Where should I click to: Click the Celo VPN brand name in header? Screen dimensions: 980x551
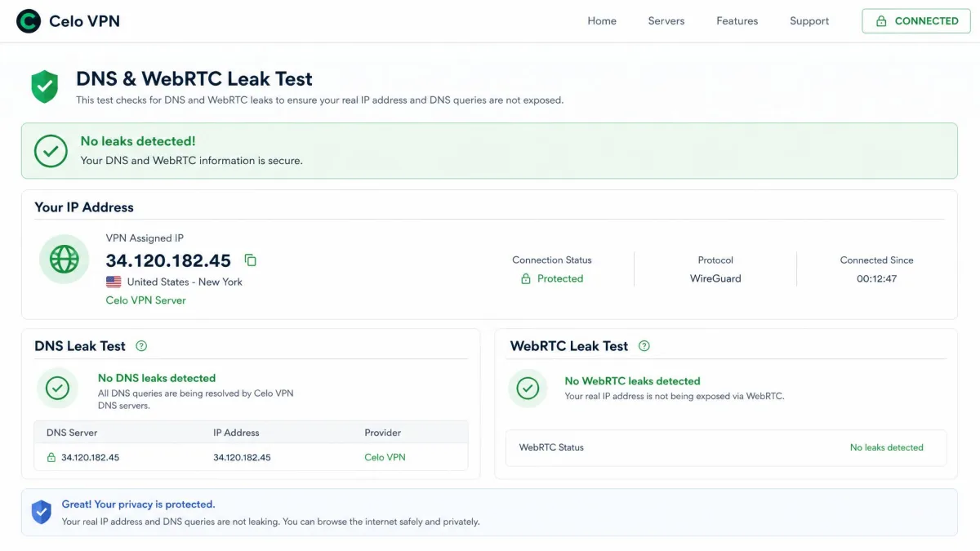[84, 21]
